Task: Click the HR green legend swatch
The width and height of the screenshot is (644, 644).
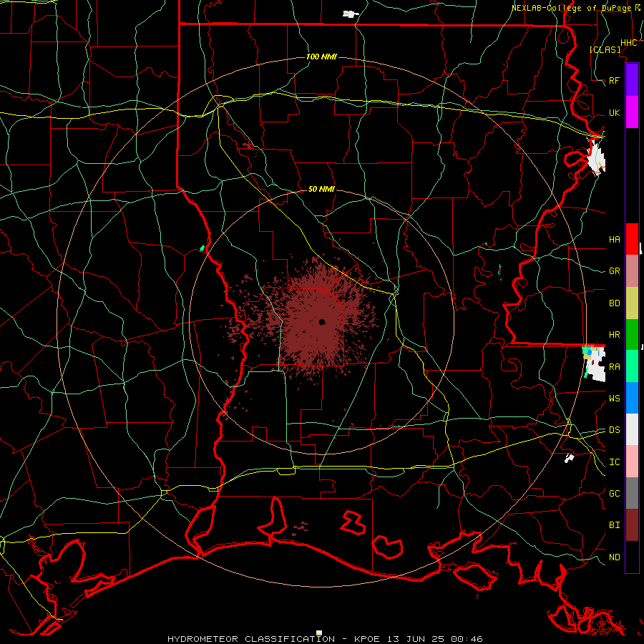Action: [632, 335]
